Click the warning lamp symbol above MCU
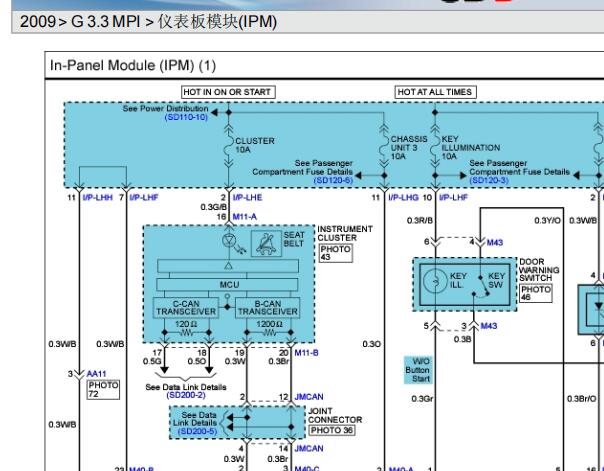The height and width of the screenshot is (471, 604). tap(229, 241)
